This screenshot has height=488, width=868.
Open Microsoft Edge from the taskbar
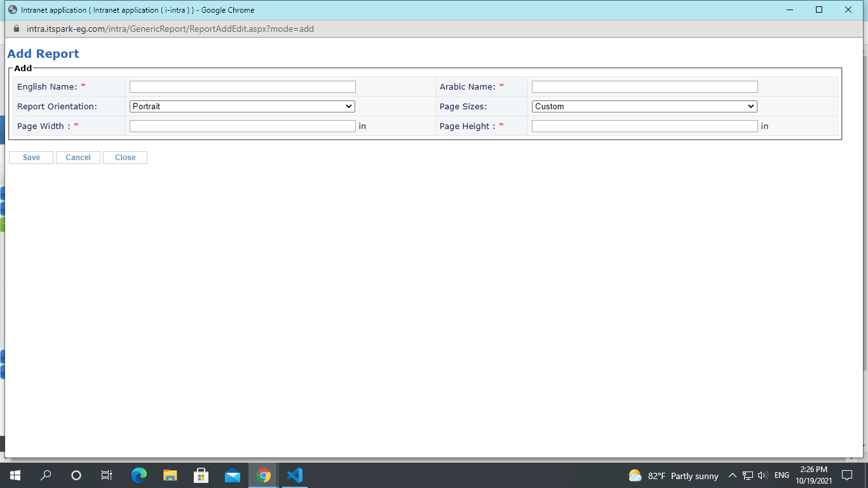tap(139, 475)
